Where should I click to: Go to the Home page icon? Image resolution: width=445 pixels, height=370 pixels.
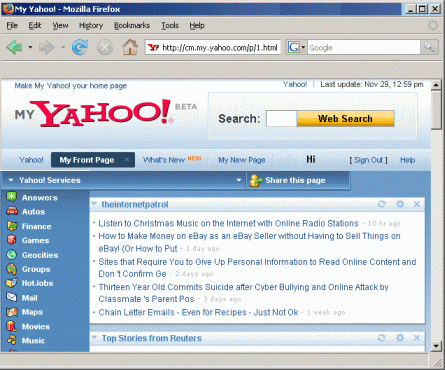(x=130, y=47)
